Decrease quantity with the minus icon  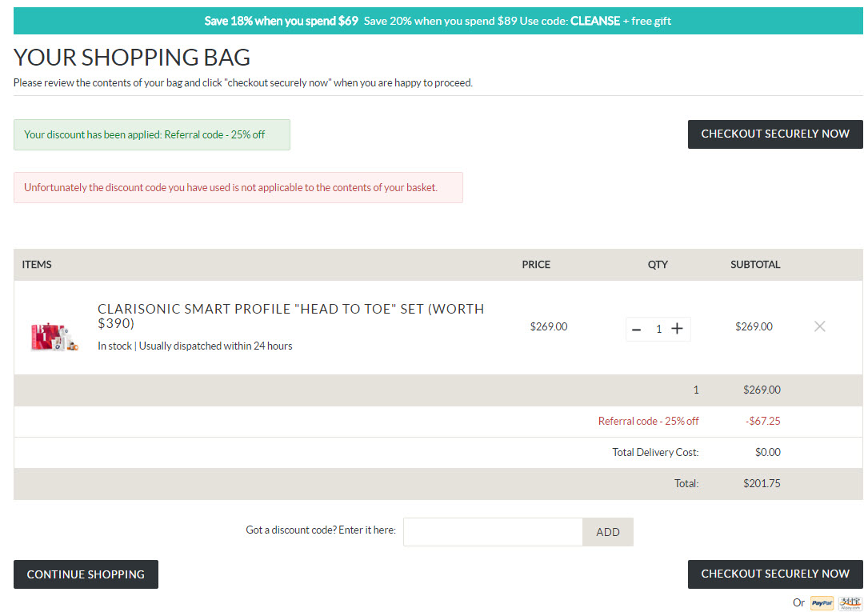pyautogui.click(x=637, y=330)
